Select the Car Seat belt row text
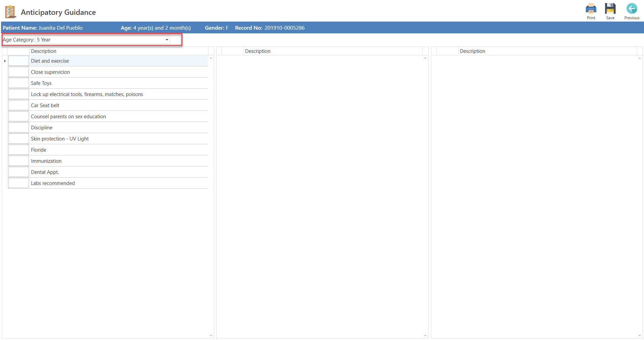 coord(45,105)
